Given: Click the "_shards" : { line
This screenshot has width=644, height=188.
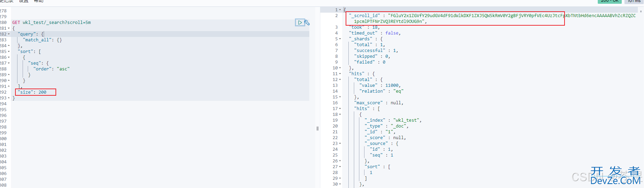Looking at the screenshot, I should click(x=366, y=39).
